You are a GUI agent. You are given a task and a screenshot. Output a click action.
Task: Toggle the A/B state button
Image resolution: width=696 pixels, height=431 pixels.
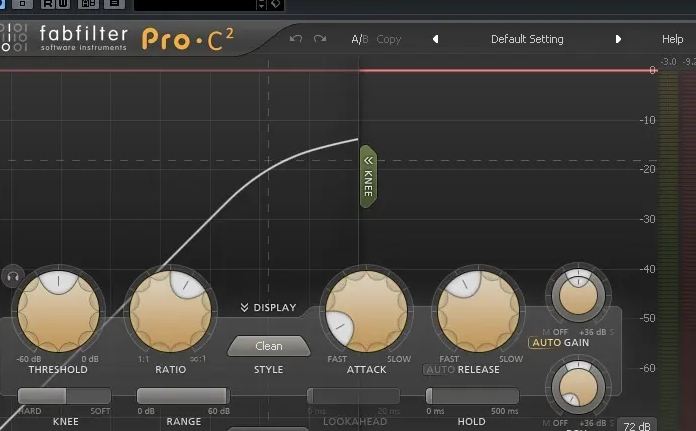(360, 39)
